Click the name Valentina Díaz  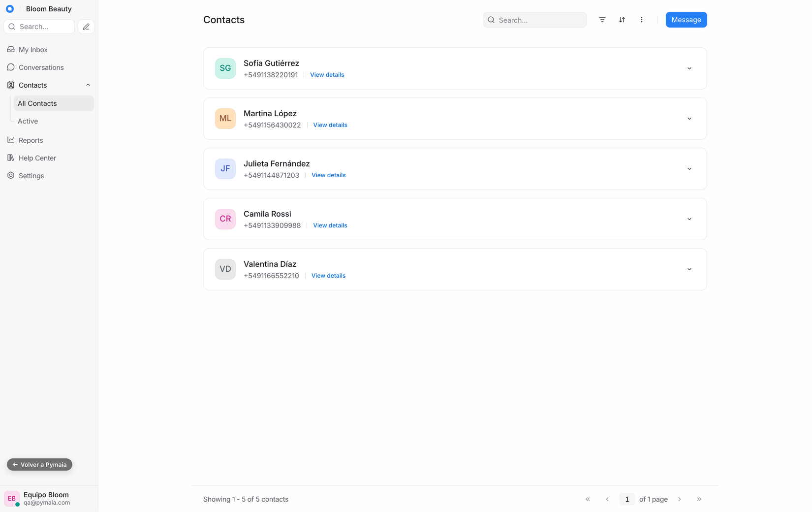pyautogui.click(x=270, y=264)
